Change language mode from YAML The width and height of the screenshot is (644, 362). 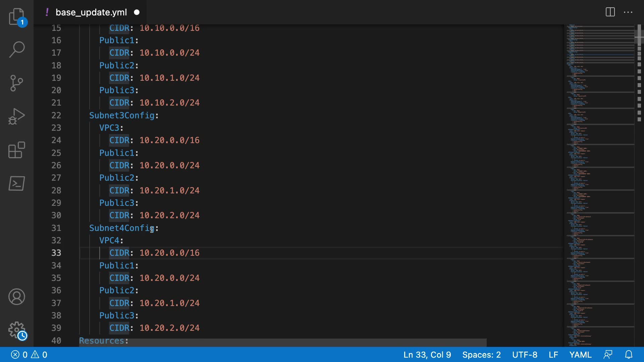pyautogui.click(x=580, y=355)
